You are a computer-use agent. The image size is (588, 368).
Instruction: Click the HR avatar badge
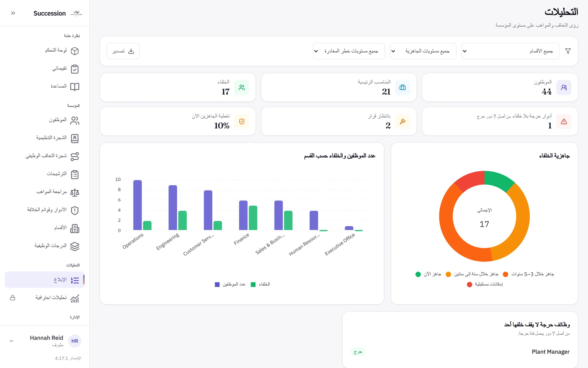75,341
